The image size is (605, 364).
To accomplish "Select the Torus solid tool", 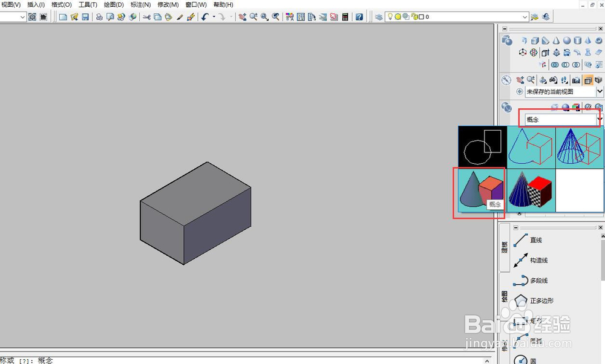I will pos(598,41).
